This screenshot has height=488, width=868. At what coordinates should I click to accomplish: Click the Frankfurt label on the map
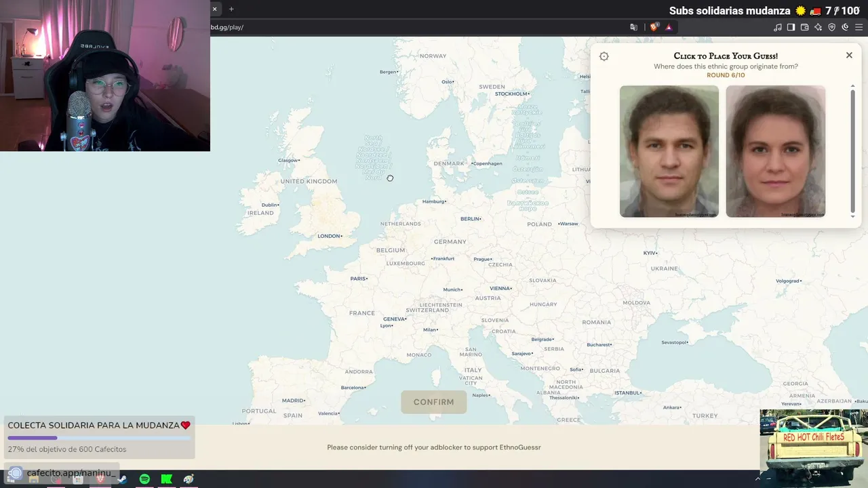(x=443, y=258)
